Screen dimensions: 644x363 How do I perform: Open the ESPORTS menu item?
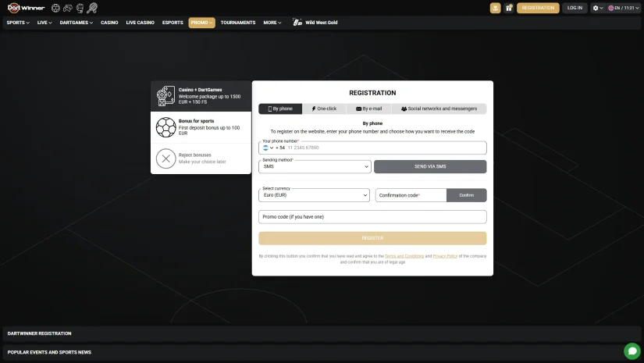pos(173,23)
